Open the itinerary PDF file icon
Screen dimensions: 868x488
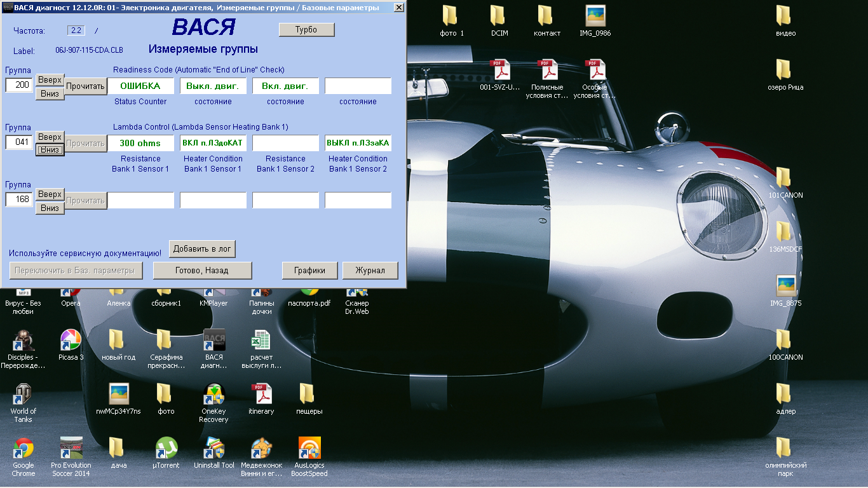[x=261, y=395]
